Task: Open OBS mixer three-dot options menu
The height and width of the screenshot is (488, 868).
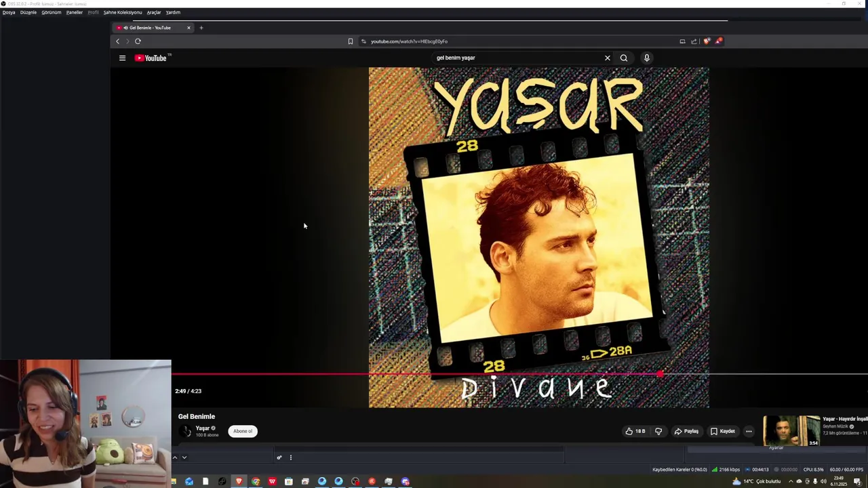Action: point(290,457)
